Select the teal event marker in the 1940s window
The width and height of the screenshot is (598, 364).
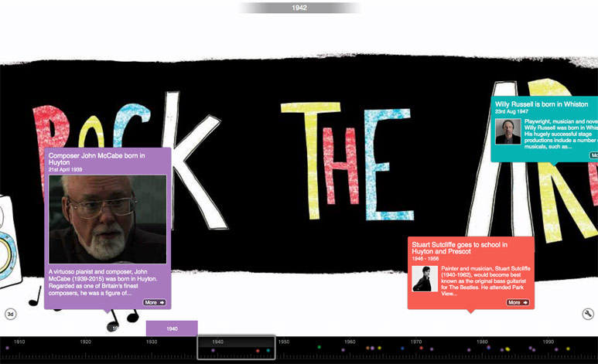point(268,350)
